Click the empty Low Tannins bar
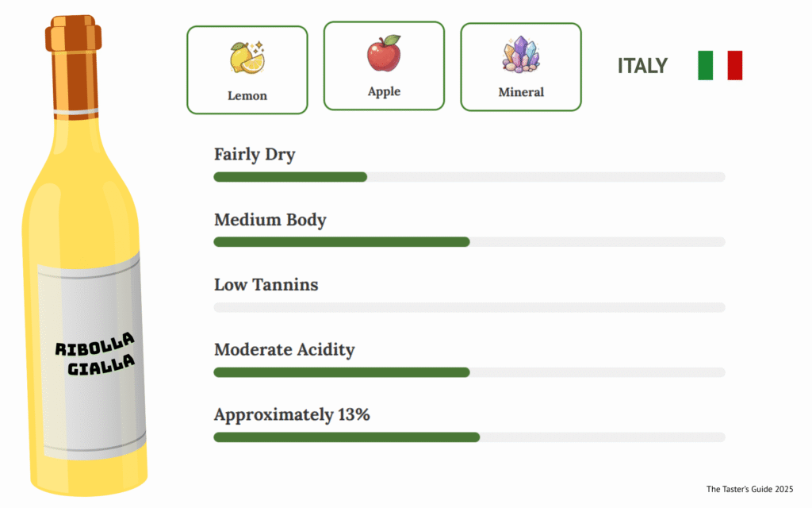Viewport: 812px width, 508px height. [x=469, y=307]
